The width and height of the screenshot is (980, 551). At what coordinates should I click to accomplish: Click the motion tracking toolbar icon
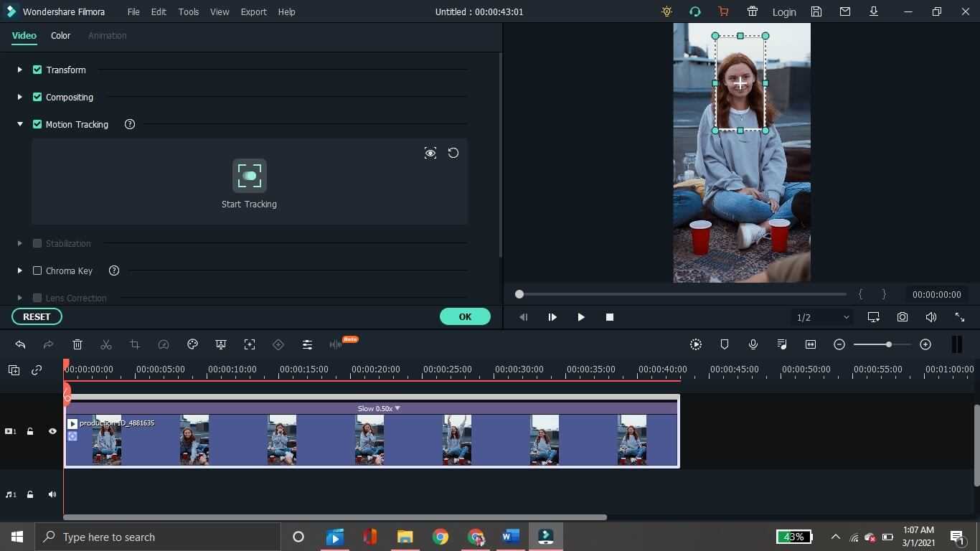tap(250, 345)
